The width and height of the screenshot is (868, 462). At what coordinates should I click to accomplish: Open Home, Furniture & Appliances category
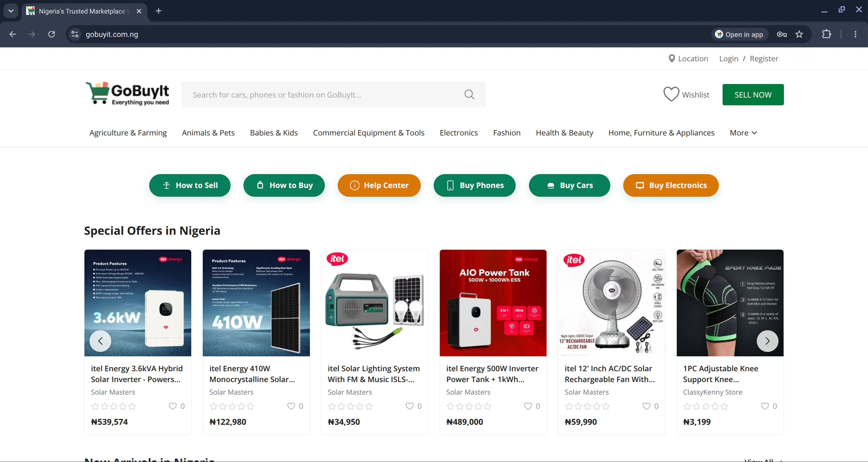(662, 133)
